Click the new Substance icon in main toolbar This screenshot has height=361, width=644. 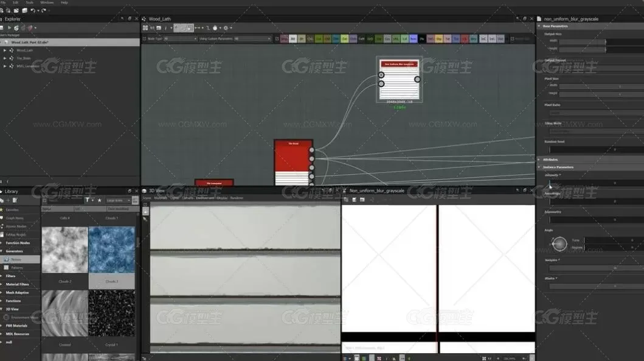point(2,11)
